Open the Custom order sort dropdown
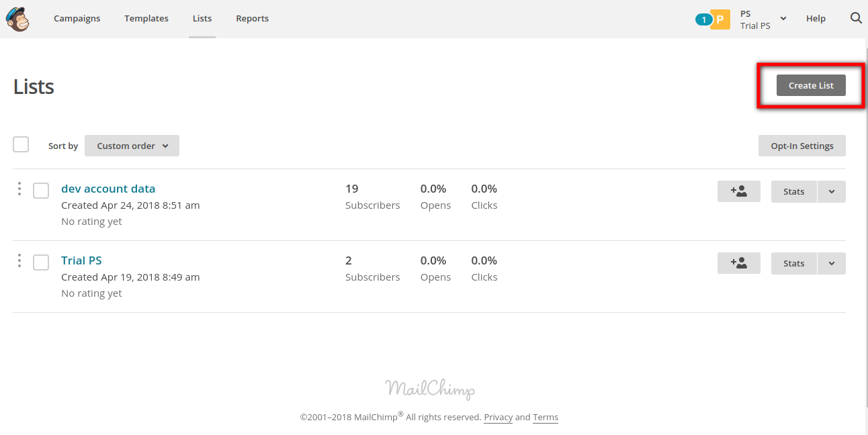 coord(132,146)
